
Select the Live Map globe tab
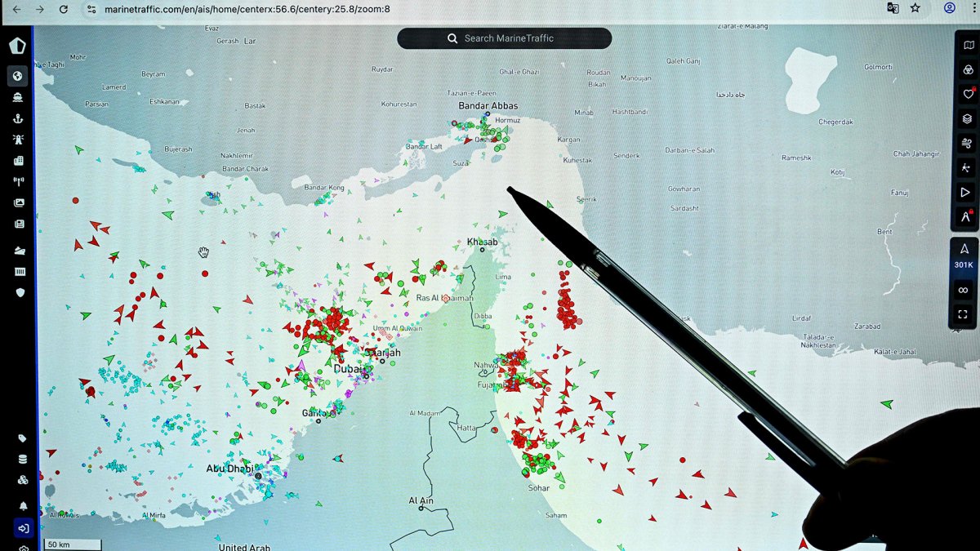[18, 76]
